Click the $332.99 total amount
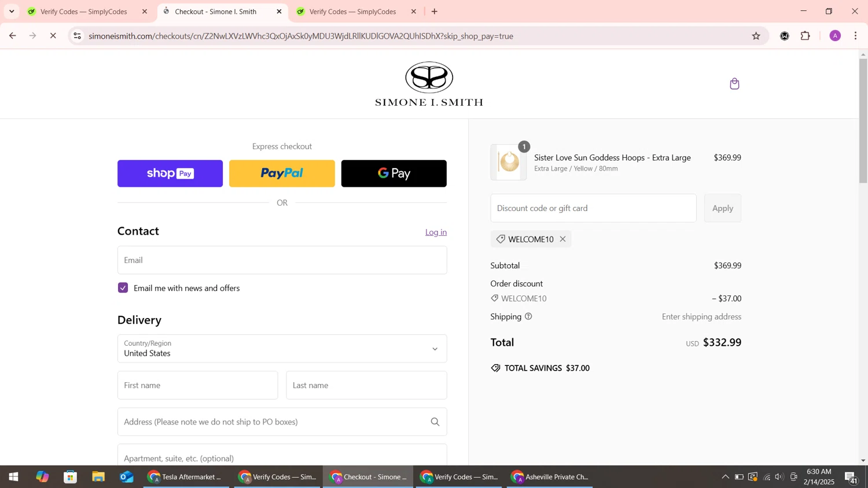 coord(722,342)
